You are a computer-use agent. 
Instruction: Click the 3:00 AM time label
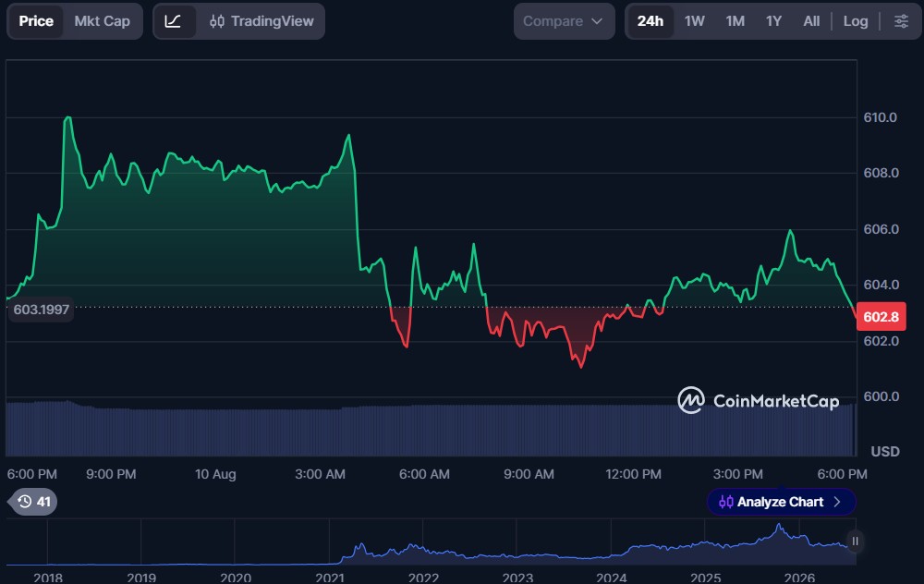pyautogui.click(x=320, y=474)
